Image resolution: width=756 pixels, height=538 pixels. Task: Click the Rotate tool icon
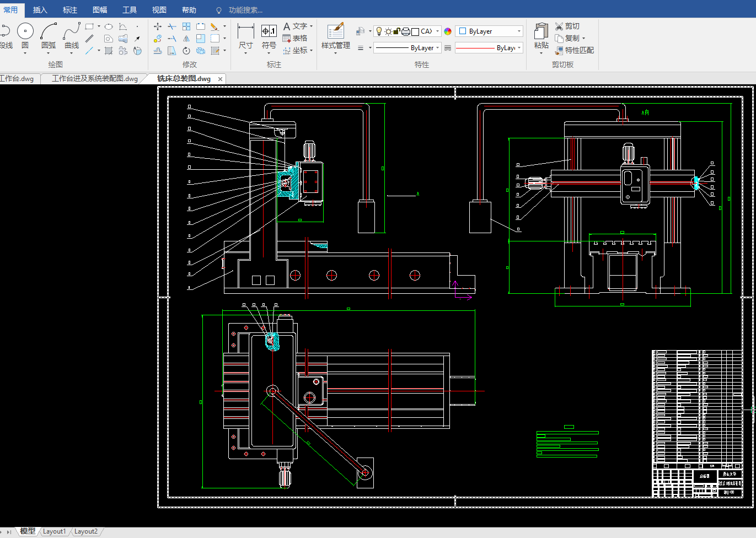pos(186,51)
